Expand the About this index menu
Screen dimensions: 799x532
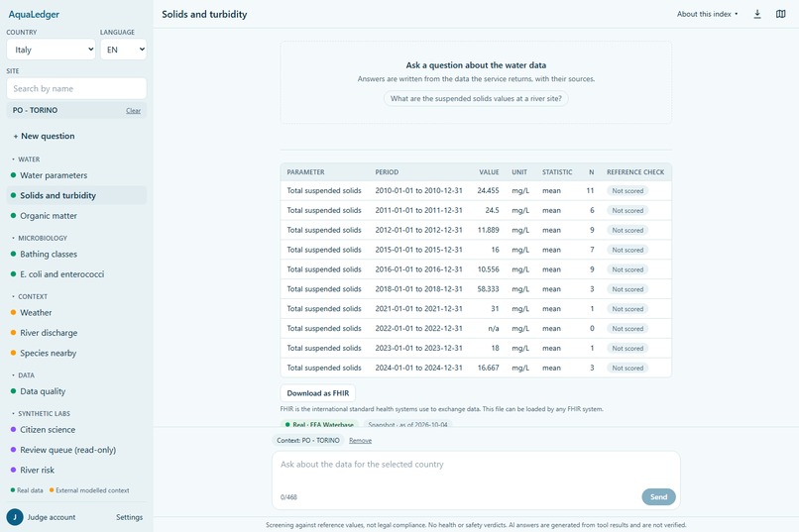coord(707,14)
